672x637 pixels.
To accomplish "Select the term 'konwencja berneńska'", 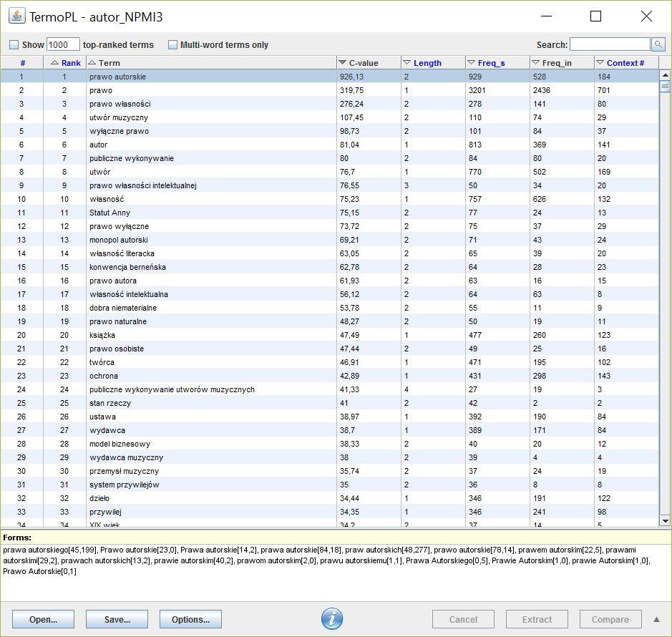I will (x=127, y=267).
